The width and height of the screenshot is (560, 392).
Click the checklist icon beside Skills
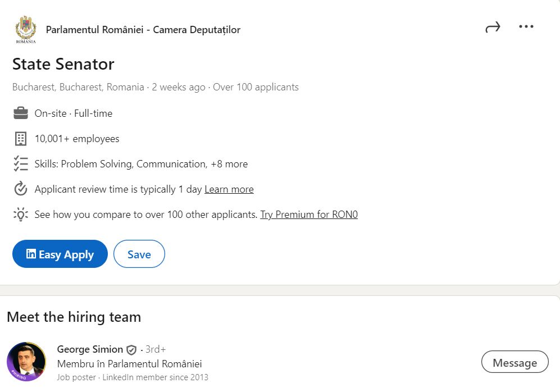pos(21,164)
